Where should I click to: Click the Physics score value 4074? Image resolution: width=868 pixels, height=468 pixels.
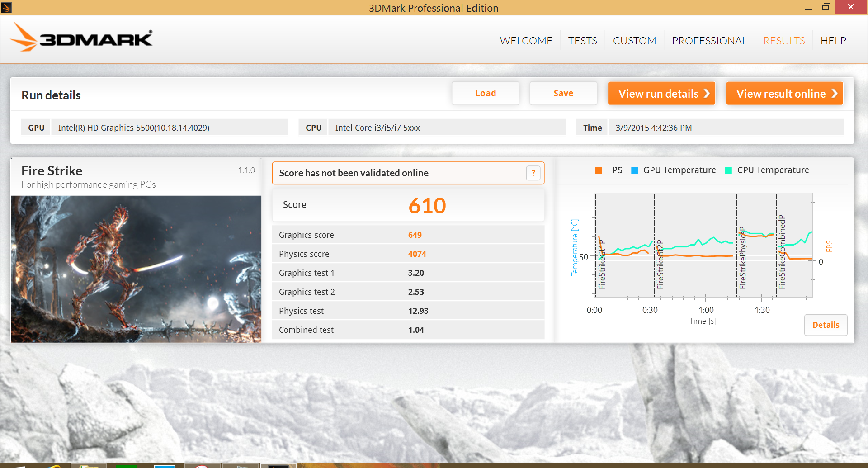[x=417, y=254]
